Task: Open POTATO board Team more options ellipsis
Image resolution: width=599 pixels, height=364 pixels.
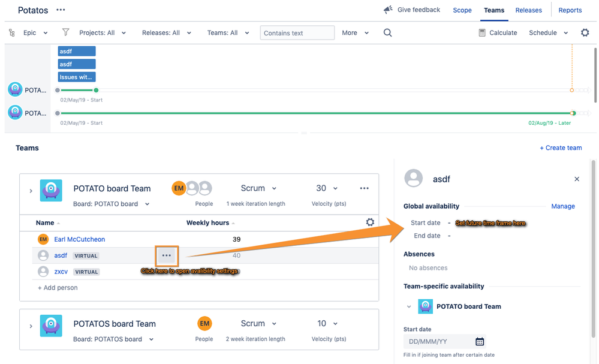Action: coord(364,188)
